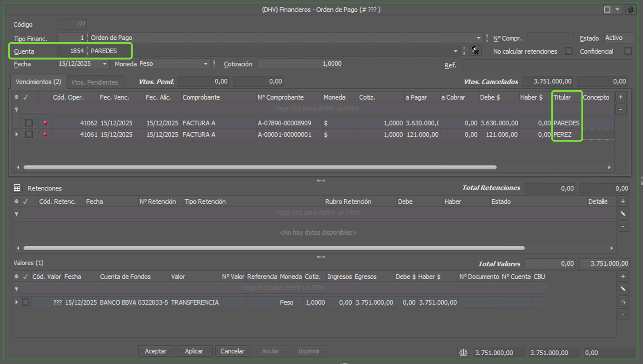This screenshot has width=643, height=364.
Task: Expand the Fecha date picker dropdown
Action: [104, 64]
